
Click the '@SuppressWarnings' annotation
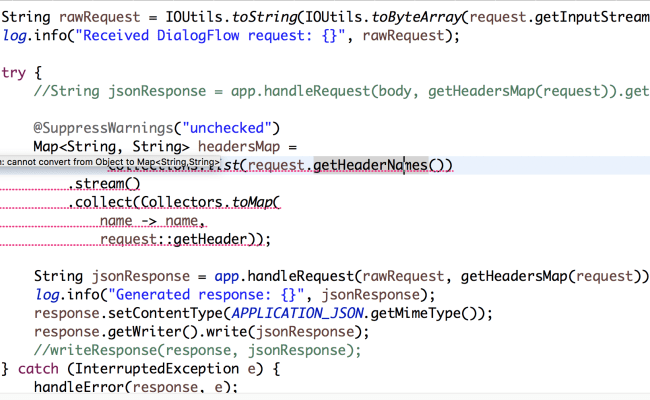[x=103, y=128]
